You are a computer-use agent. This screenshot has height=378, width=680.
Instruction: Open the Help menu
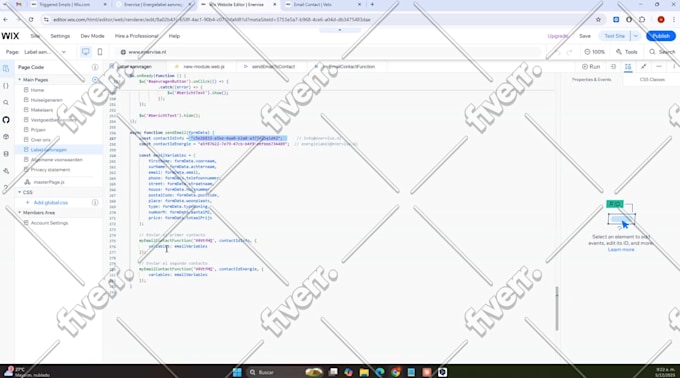(x=174, y=36)
